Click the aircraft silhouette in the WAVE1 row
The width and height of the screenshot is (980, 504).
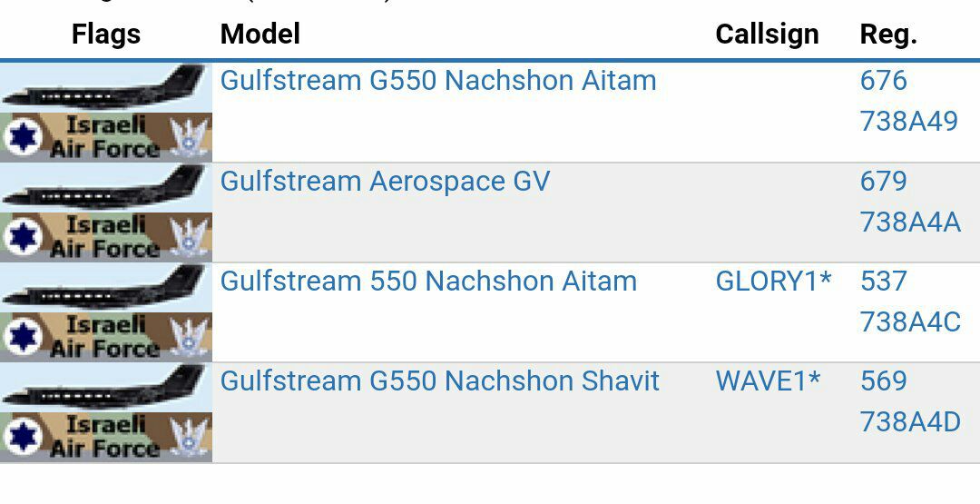106,388
